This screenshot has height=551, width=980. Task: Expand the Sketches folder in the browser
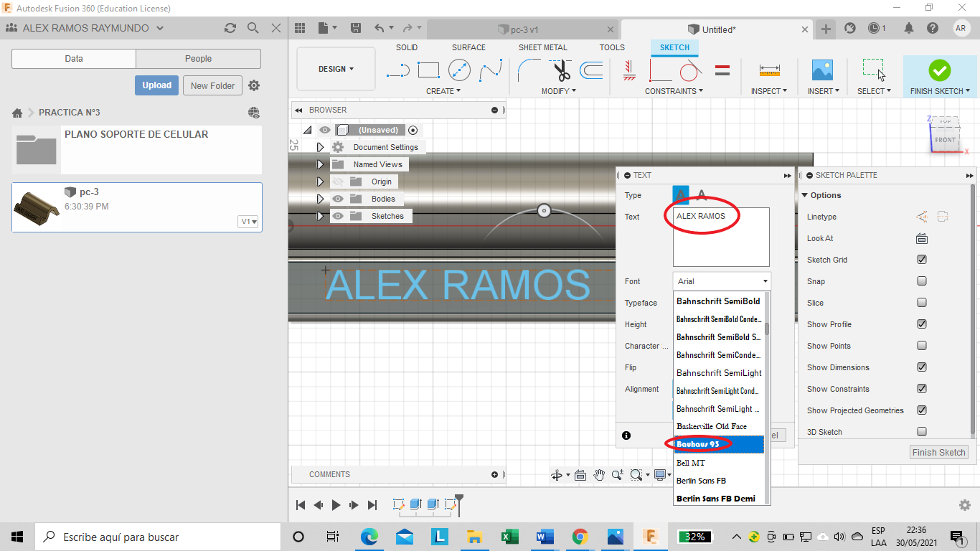pyautogui.click(x=321, y=216)
